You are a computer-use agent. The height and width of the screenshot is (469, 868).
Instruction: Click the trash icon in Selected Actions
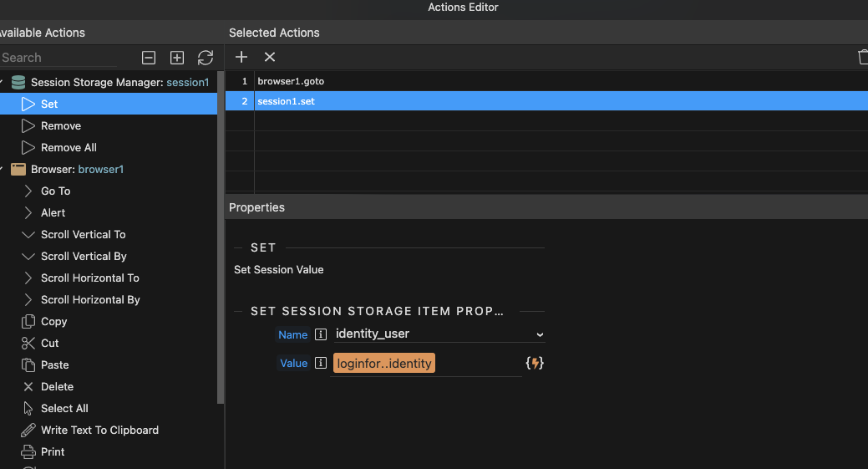863,57
